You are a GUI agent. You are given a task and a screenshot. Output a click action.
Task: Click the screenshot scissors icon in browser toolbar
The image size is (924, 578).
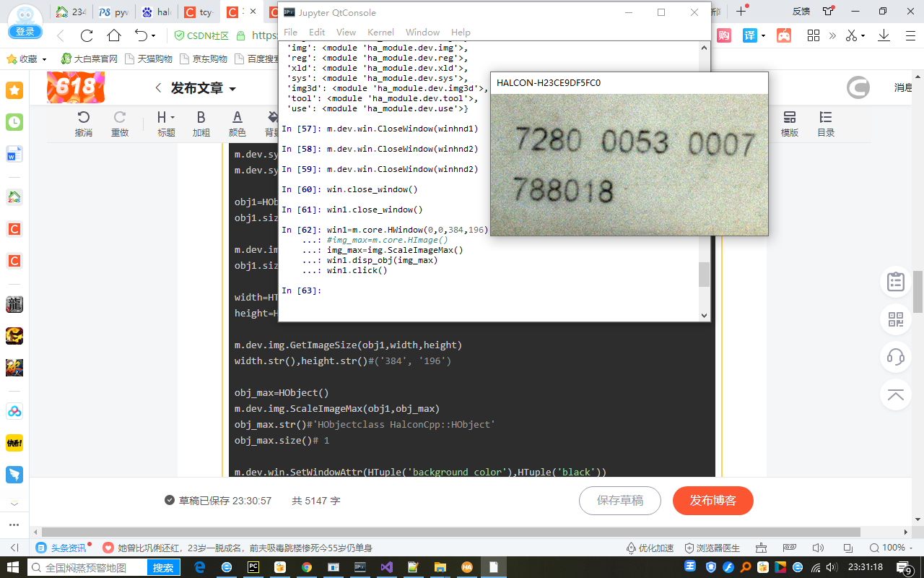pyautogui.click(x=850, y=35)
